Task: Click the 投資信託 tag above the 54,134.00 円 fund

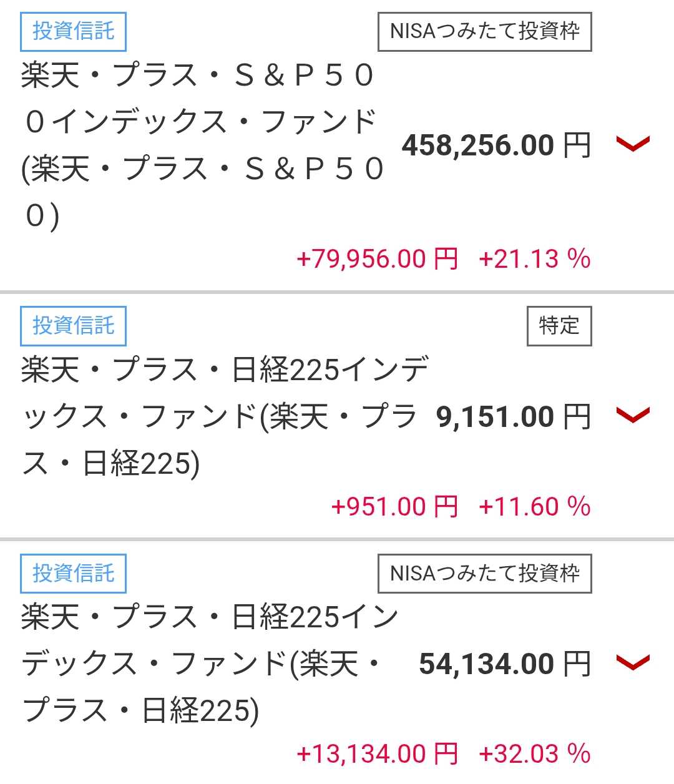Action: pyautogui.click(x=73, y=573)
